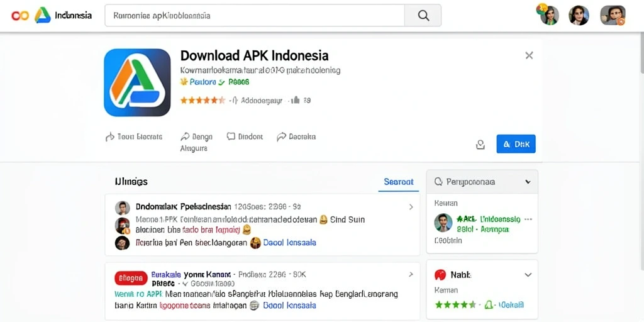
Task: Switch to the Searect tab
Action: [398, 182]
